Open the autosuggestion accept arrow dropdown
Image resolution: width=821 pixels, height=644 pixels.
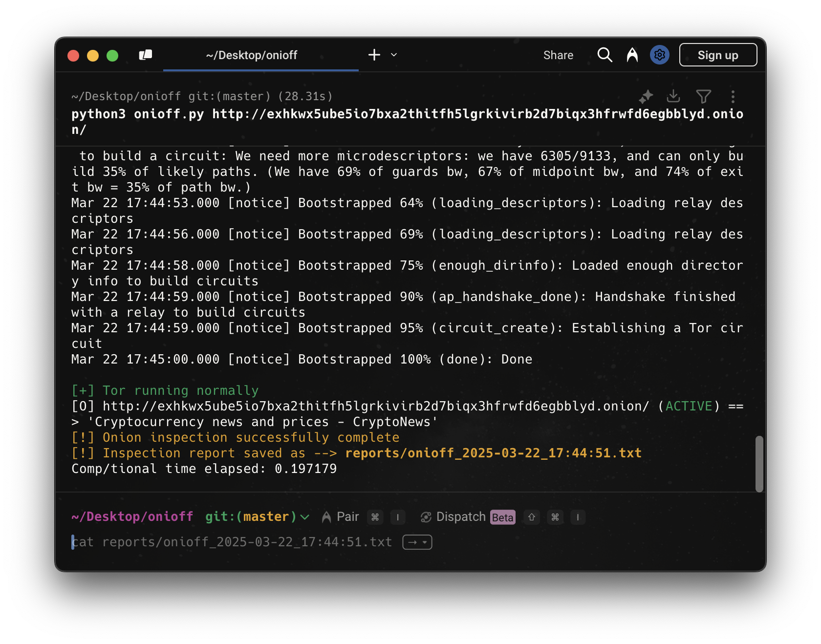[x=417, y=542]
